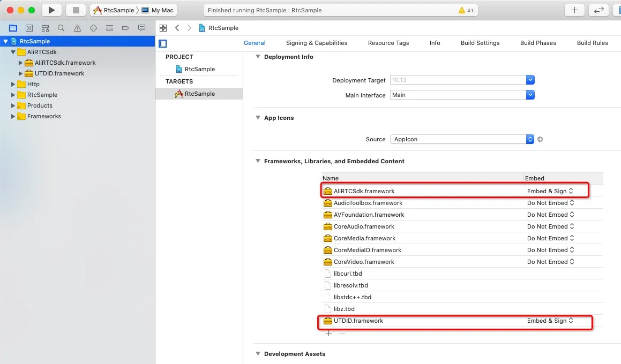Stop the running scheme

pyautogui.click(x=76, y=10)
